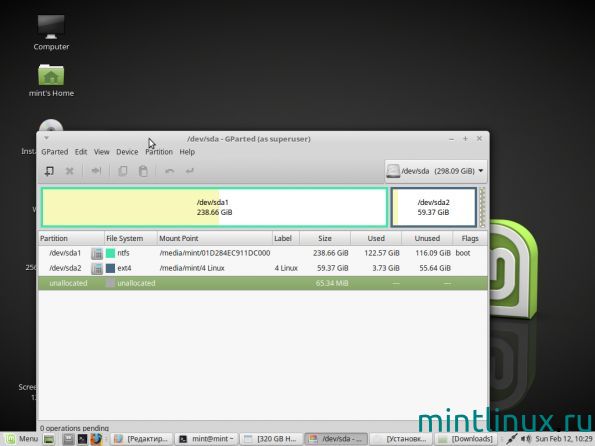Click the Size column header
This screenshot has height=446, width=595.
(325, 238)
